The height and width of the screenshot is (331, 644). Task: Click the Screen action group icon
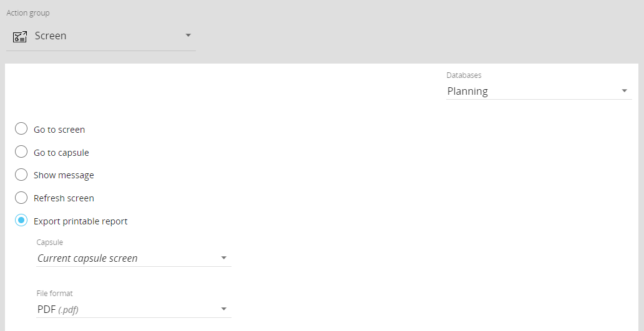[20, 36]
